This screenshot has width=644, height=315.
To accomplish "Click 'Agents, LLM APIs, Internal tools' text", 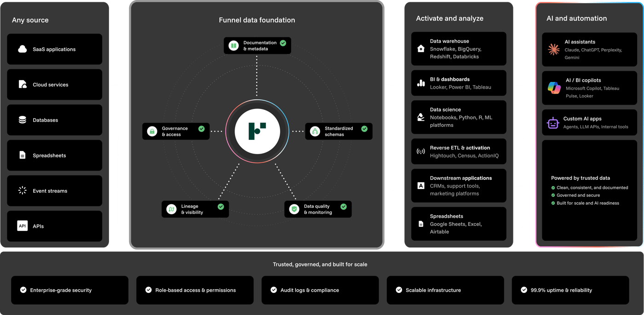I will coord(596,127).
